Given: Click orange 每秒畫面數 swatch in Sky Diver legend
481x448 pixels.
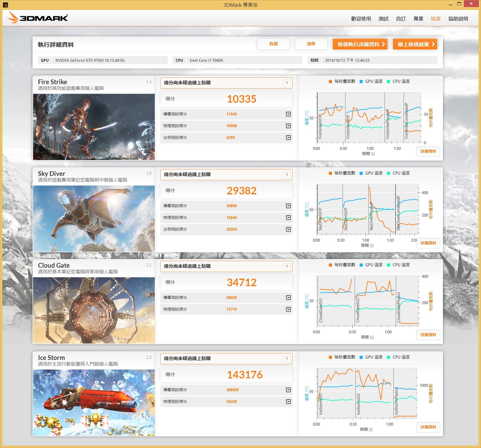Looking at the screenshot, I should click(330, 173).
